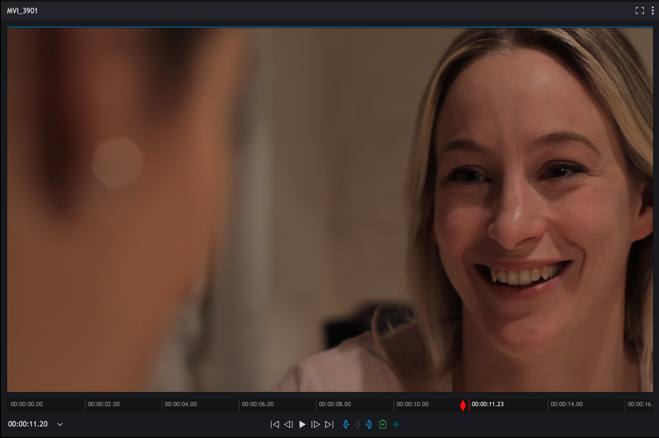Expand the timecode display dropdown chevron

60,425
